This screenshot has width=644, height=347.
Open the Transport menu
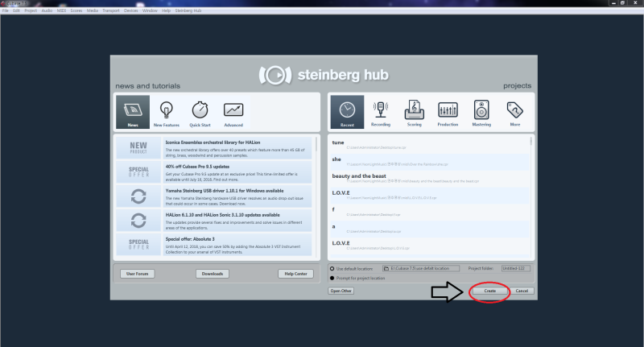point(111,10)
